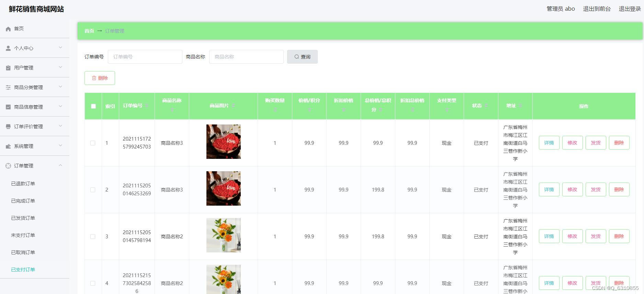Screen dimensions: 644x294
Task: Expand the 商品信息管理 menu chevron
Action: pyautogui.click(x=60, y=107)
